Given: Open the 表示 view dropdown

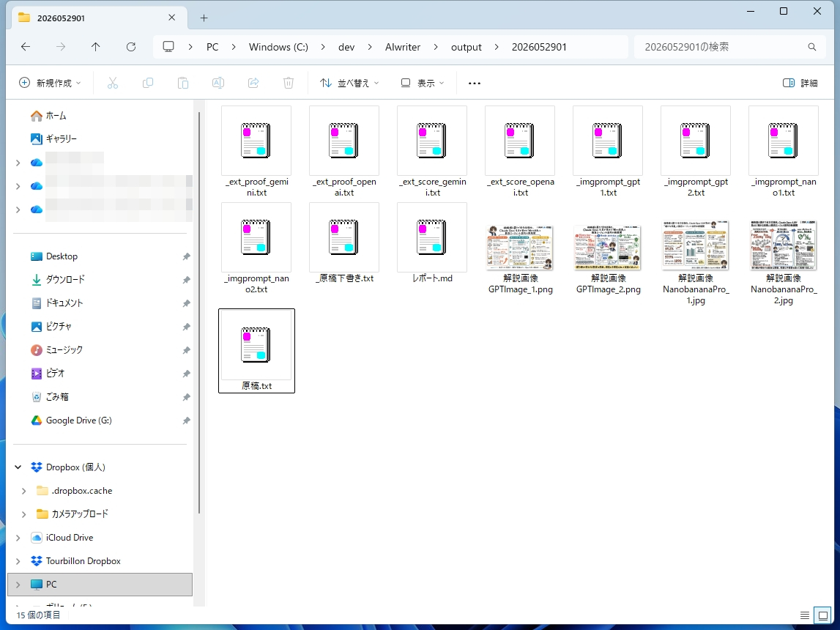Looking at the screenshot, I should coord(423,83).
